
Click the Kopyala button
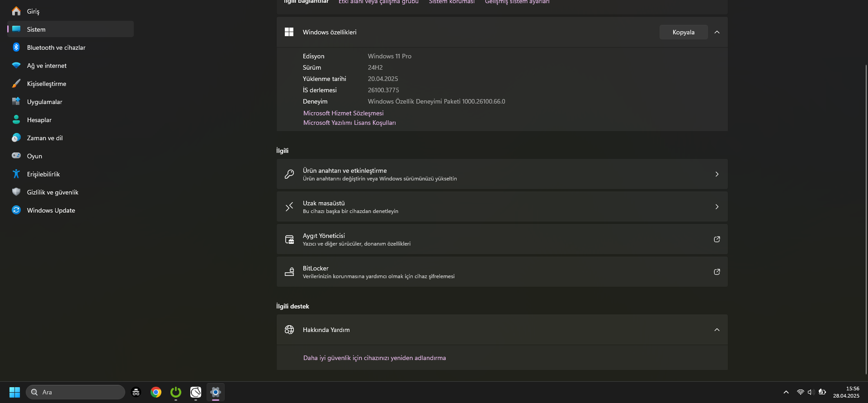[x=683, y=32]
